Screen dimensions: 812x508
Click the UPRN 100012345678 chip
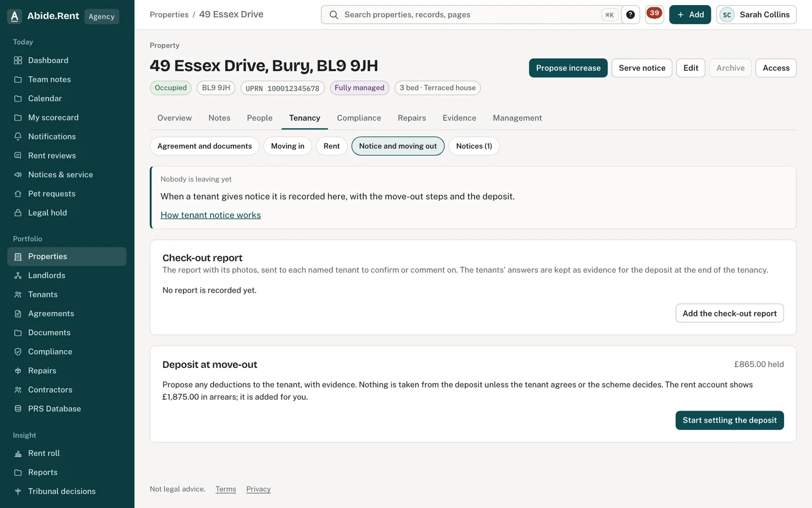(282, 88)
